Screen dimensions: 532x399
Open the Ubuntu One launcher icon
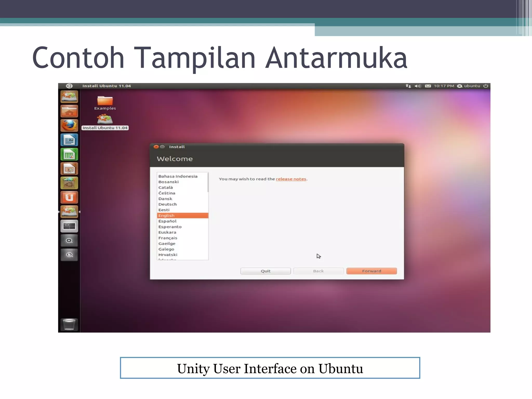(x=69, y=197)
